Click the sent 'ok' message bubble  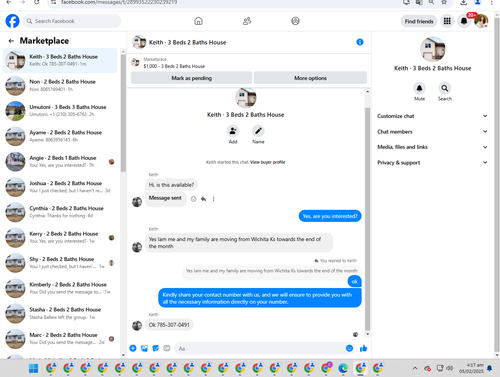click(x=354, y=281)
